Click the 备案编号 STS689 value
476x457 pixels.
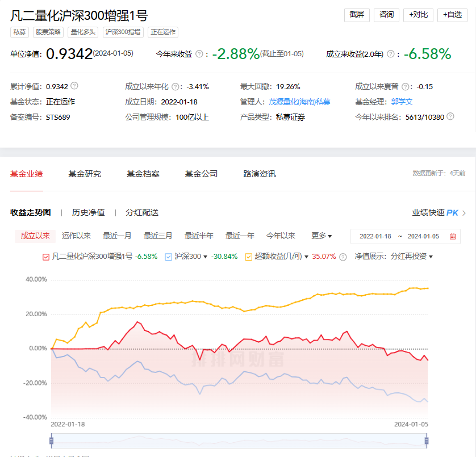click(x=58, y=118)
